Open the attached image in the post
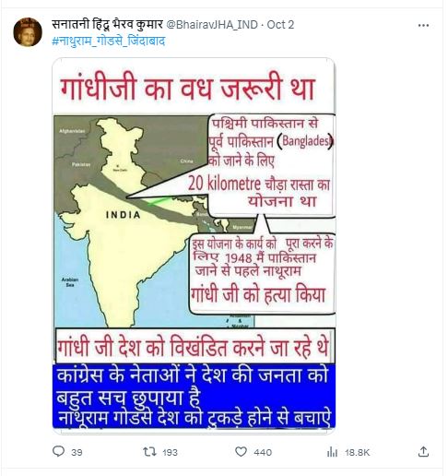 pos(194,245)
